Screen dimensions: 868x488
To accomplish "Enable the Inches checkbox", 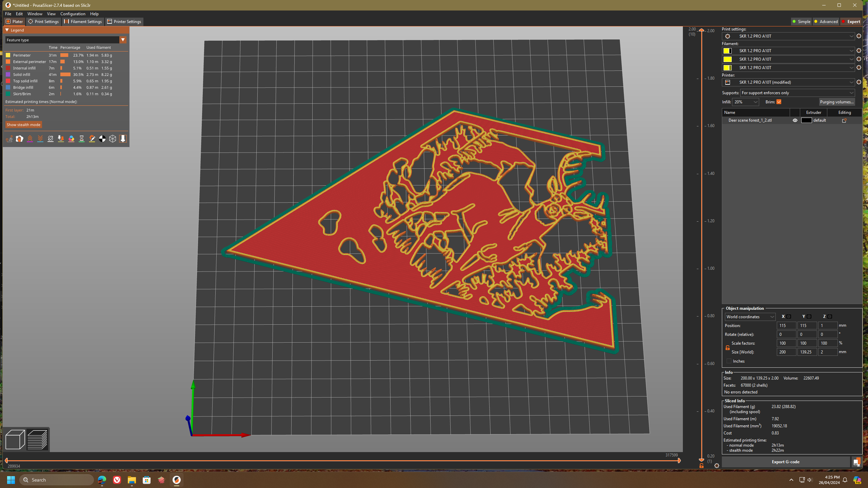I will click(729, 361).
